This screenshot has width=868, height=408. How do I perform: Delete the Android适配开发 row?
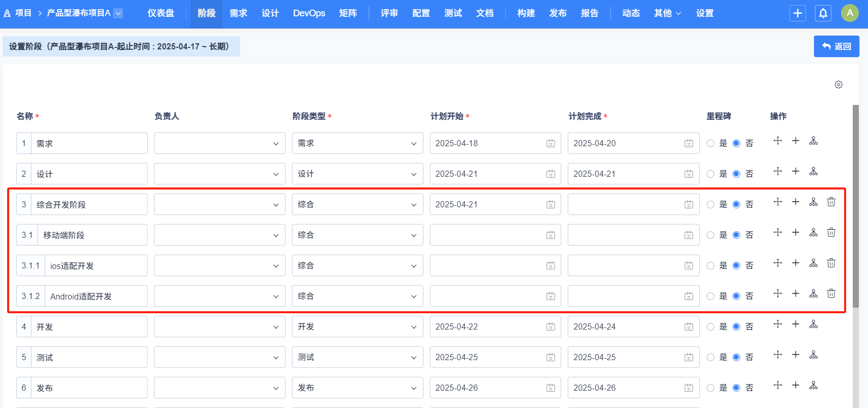coord(831,294)
